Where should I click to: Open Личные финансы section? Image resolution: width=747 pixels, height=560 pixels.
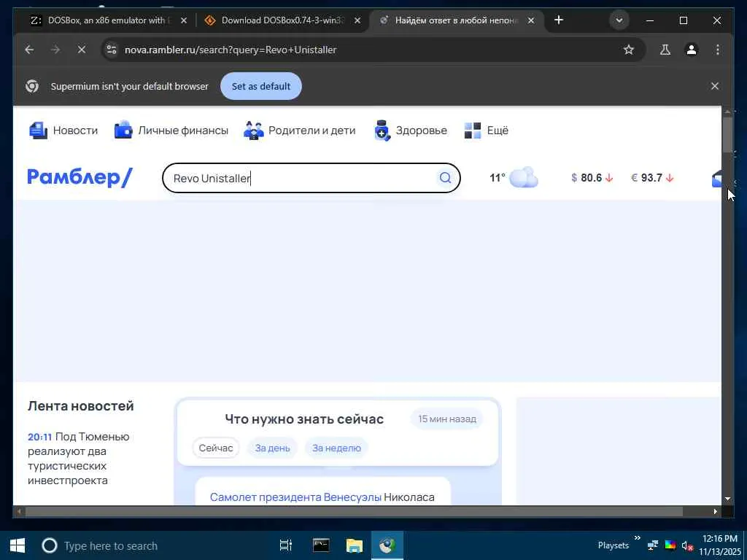pyautogui.click(x=171, y=131)
